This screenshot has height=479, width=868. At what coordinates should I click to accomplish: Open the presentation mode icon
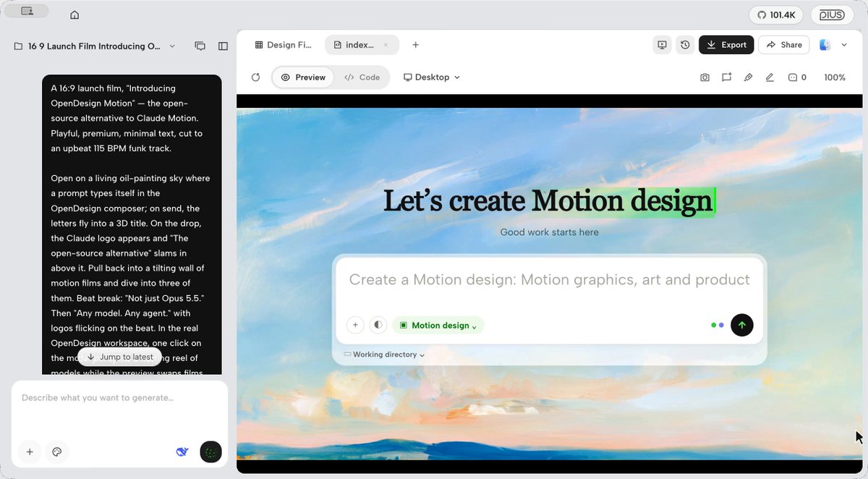(x=662, y=45)
